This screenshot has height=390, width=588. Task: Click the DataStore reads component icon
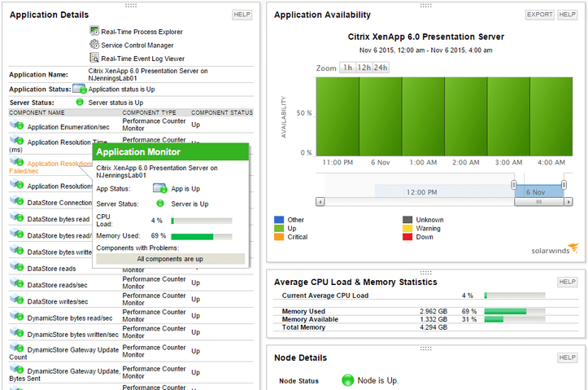16,266
